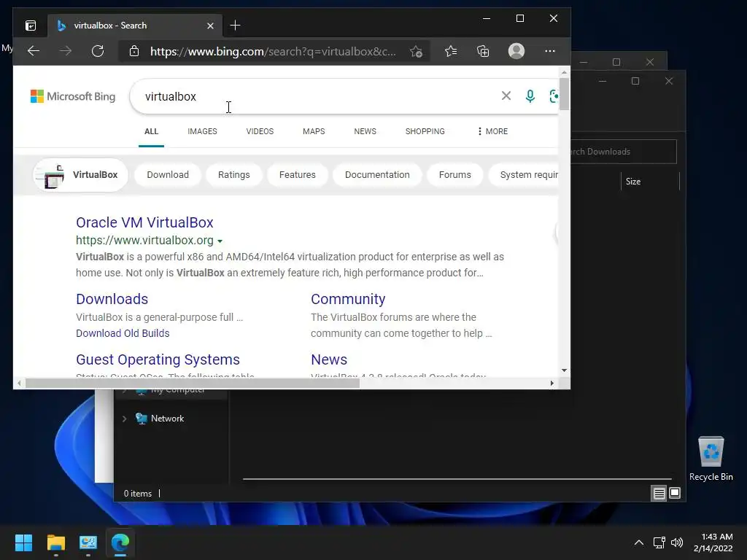Click the browser back arrow
747x560 pixels.
click(x=34, y=51)
